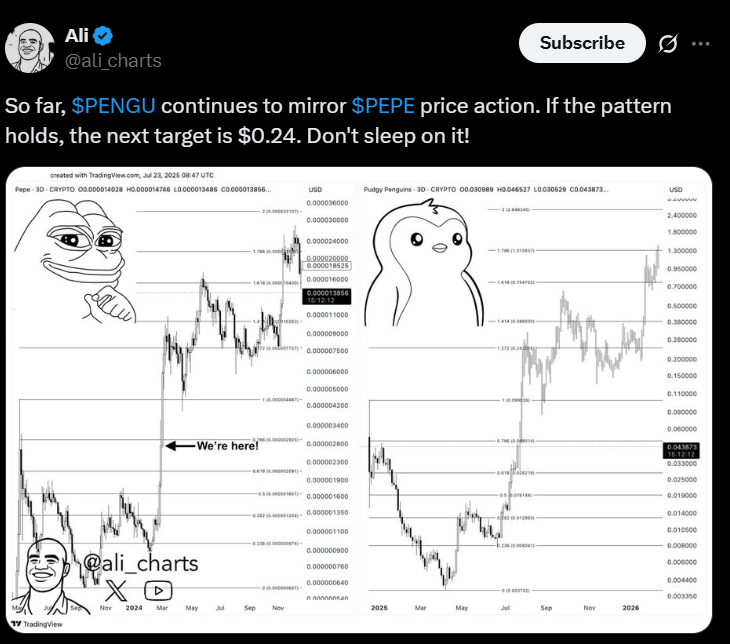The height and width of the screenshot is (644, 730).
Task: Open the Grok explain icon
Action: (x=668, y=43)
